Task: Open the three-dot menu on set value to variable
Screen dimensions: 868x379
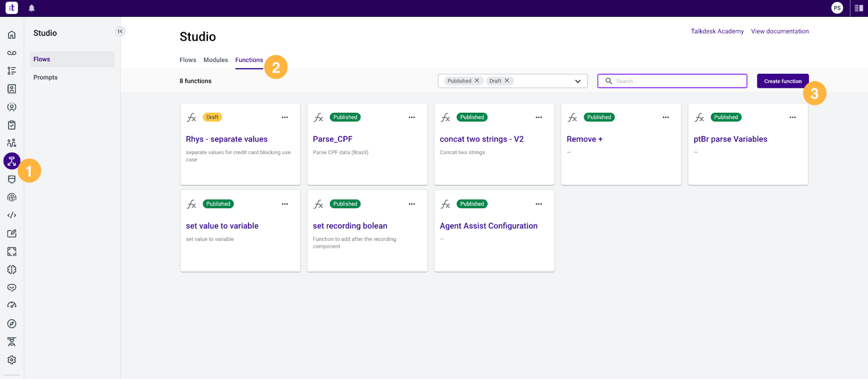Action: 285,204
